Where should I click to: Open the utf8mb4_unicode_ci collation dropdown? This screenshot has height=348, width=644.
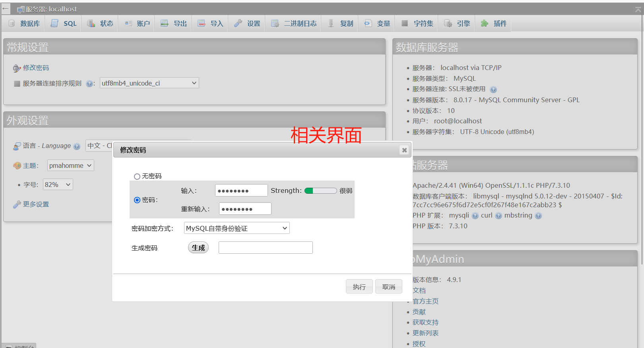pyautogui.click(x=149, y=83)
